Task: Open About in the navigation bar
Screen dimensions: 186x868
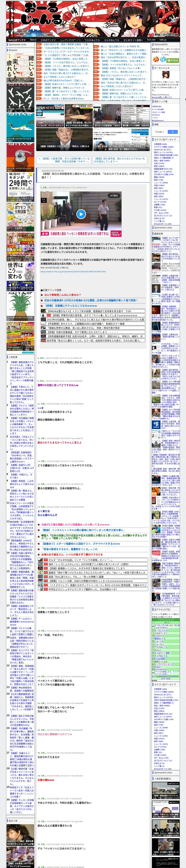Action: tap(33, 40)
